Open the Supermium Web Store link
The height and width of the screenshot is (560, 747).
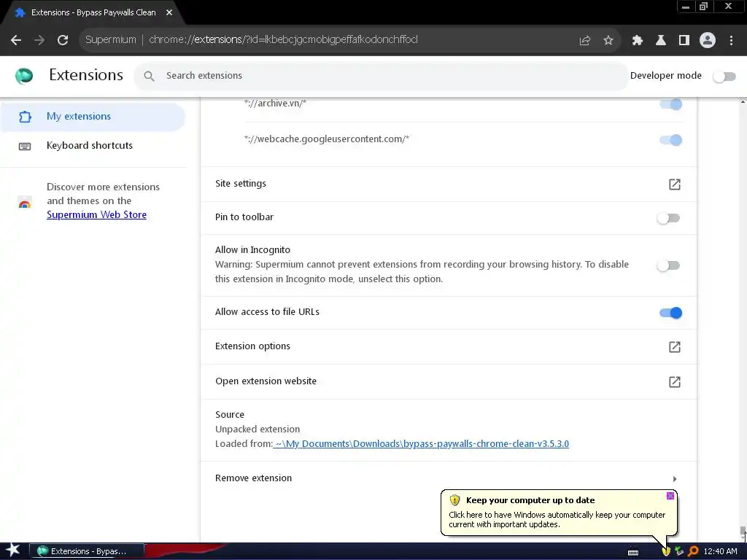pos(96,215)
